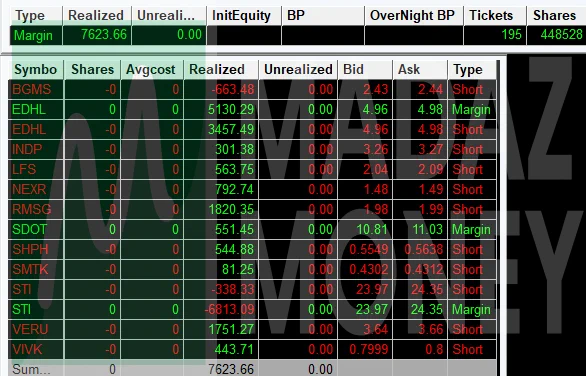
Task: Select SHPH ask price 0.5638
Action: 423,249
